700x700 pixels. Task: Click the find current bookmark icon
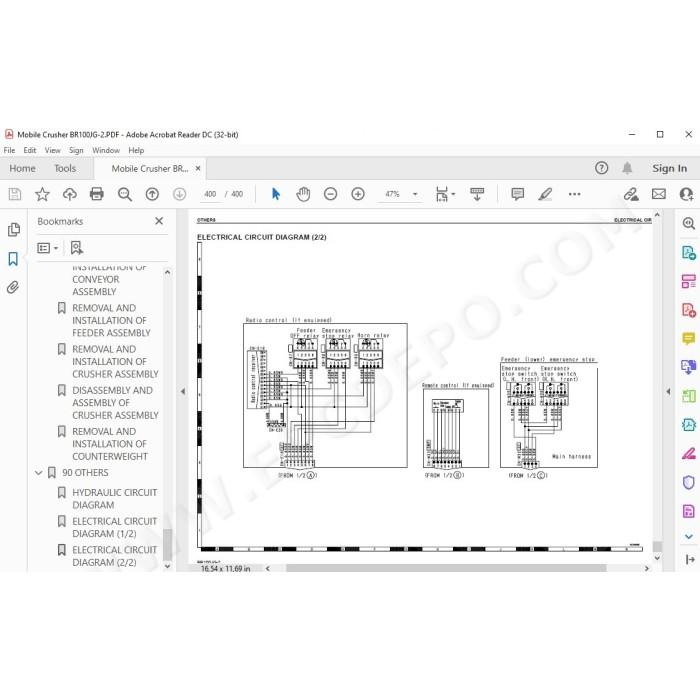pos(76,248)
